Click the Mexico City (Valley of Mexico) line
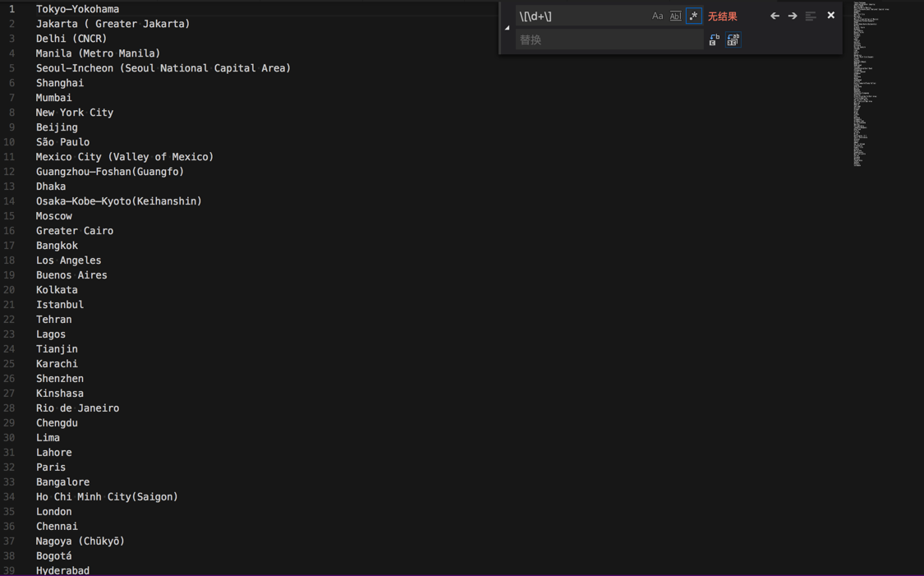This screenshot has width=924, height=576. [x=124, y=156]
